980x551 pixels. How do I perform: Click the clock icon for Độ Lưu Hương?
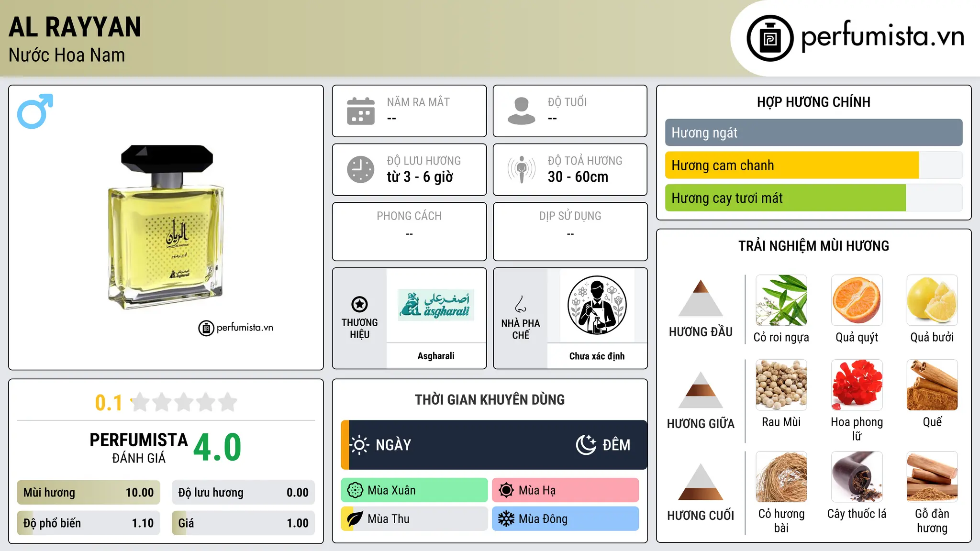coord(361,169)
